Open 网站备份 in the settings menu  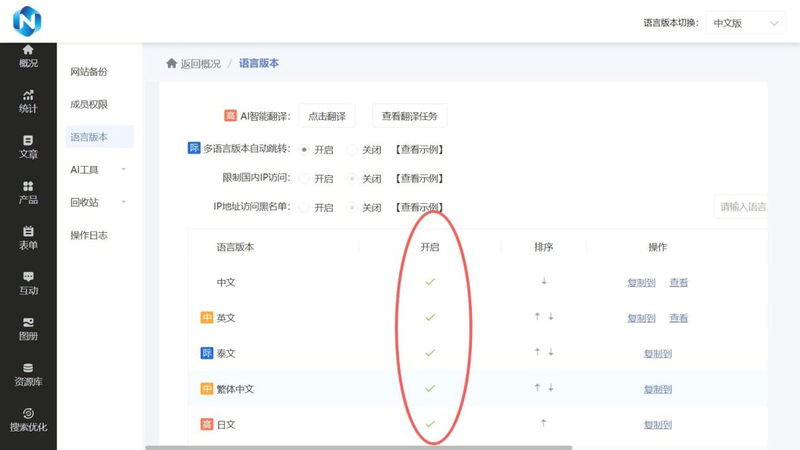pyautogui.click(x=89, y=71)
